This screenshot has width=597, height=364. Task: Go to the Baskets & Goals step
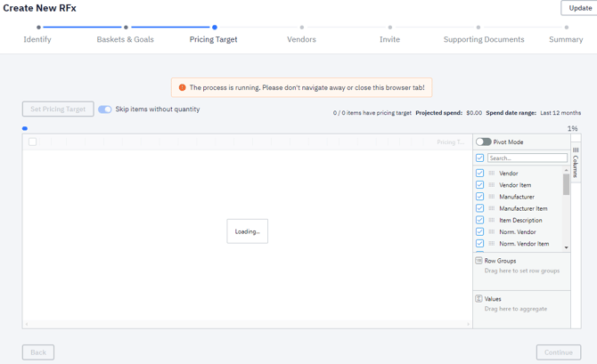coord(126,39)
